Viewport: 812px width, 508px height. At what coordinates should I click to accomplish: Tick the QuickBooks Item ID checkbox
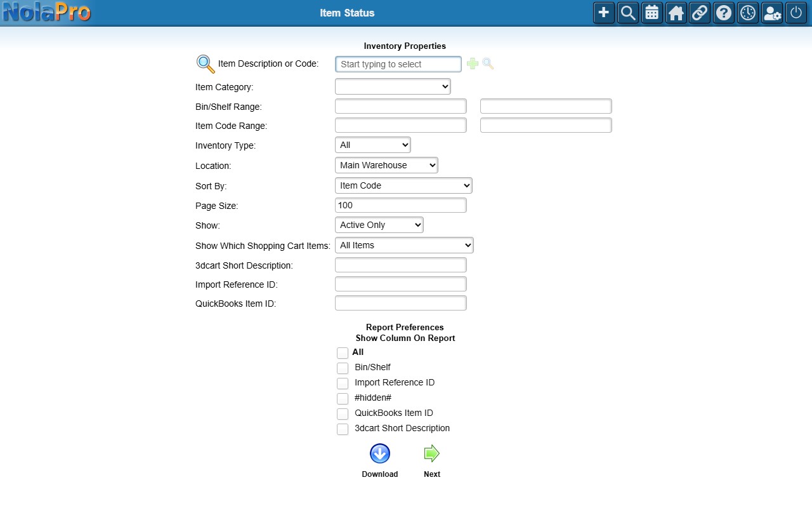pos(343,414)
